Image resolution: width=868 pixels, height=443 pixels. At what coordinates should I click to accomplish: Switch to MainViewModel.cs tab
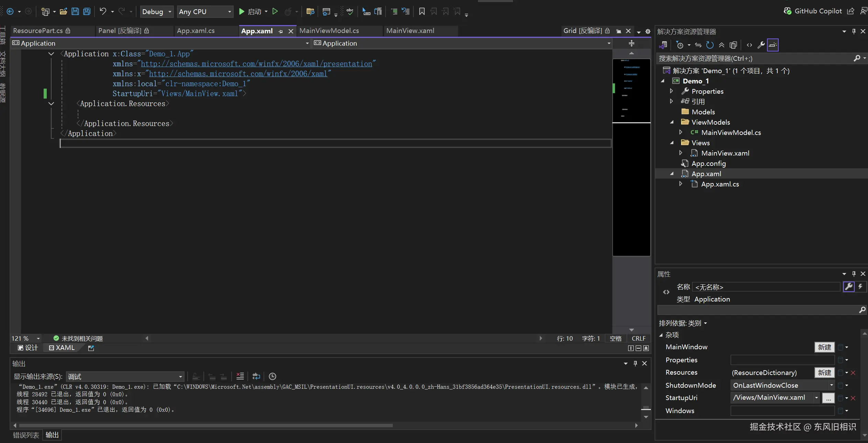[329, 31]
